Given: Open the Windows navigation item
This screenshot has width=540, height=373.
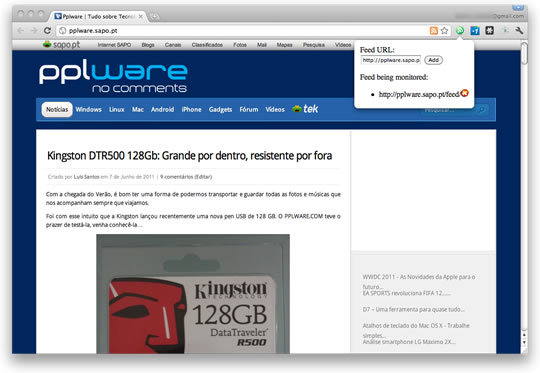Looking at the screenshot, I should 89,110.
